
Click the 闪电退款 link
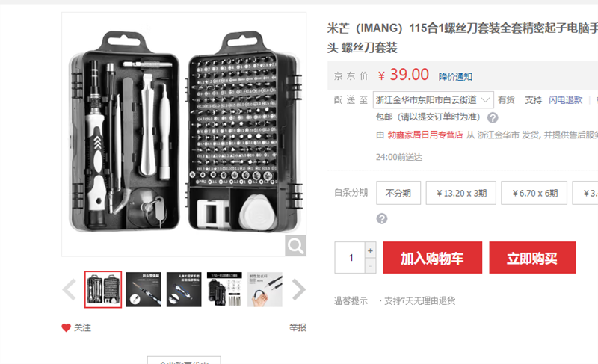pyautogui.click(x=566, y=100)
